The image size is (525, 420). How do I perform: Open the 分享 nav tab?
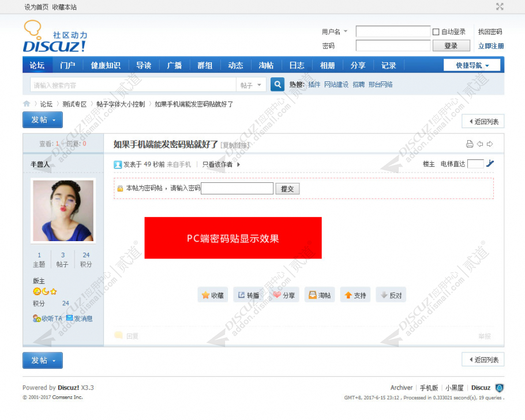point(358,65)
